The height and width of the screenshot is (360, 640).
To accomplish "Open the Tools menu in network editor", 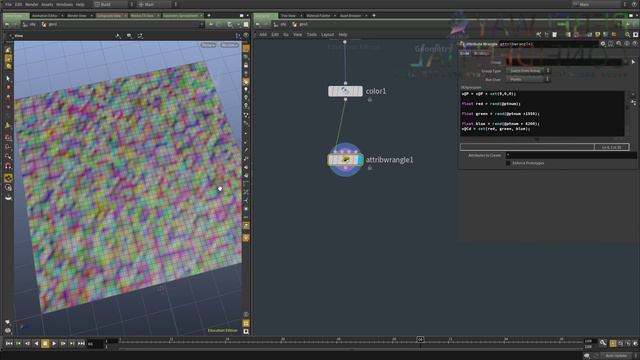I will 312,35.
